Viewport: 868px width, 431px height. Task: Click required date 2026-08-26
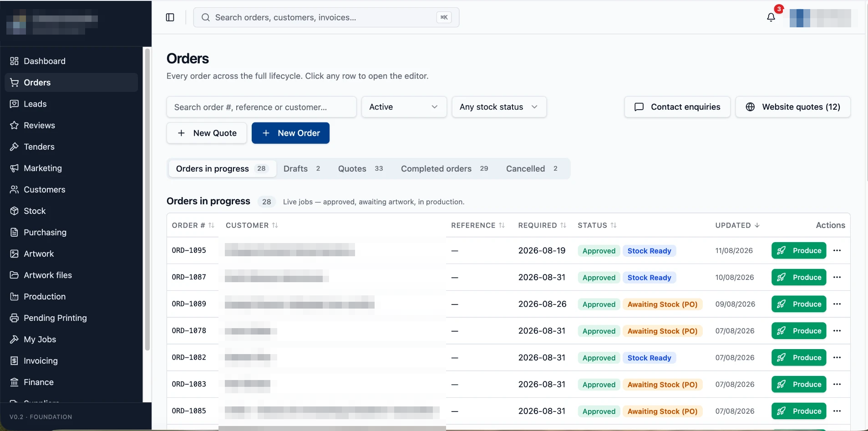[542, 304]
